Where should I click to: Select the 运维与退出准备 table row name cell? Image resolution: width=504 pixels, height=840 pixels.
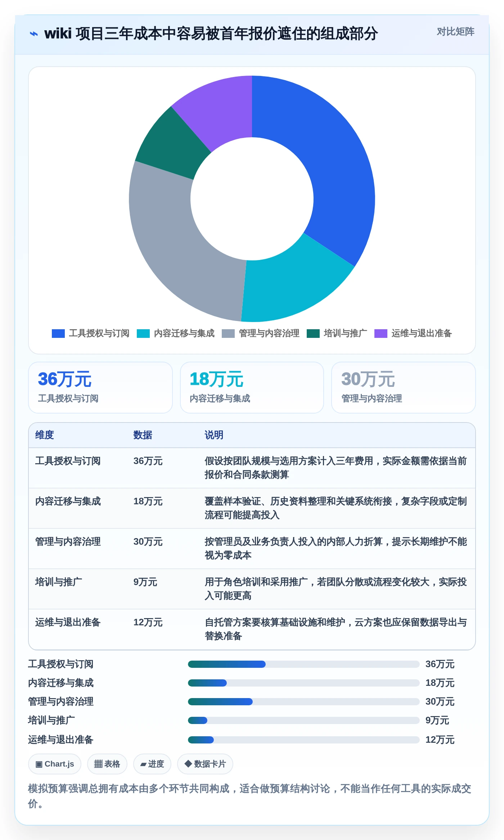(x=68, y=622)
